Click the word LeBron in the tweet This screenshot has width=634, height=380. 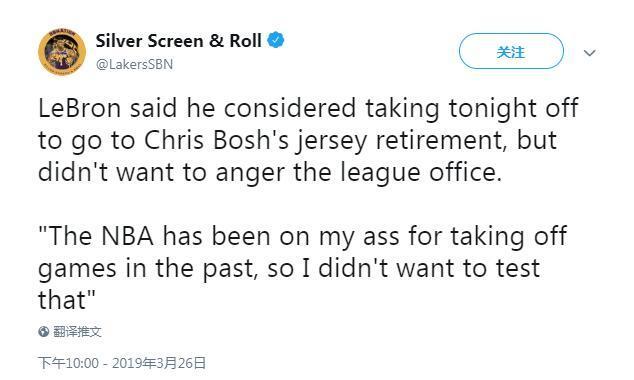coord(80,108)
